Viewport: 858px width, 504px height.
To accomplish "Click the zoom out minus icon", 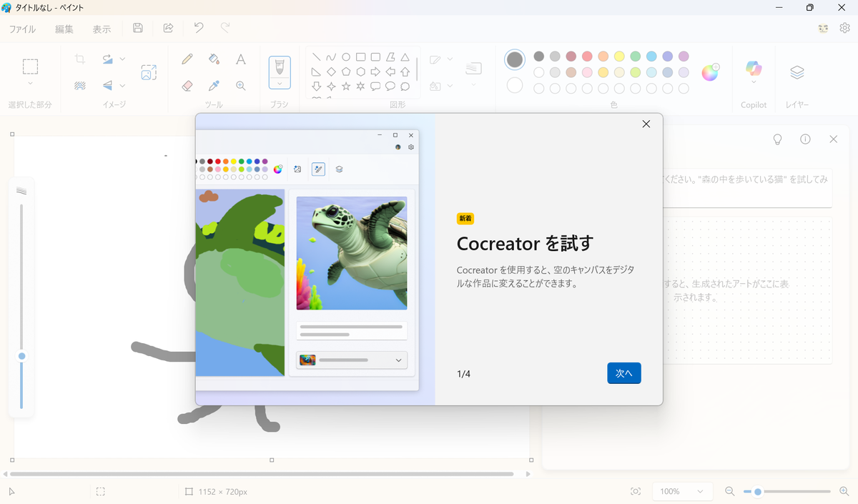I will (730, 491).
